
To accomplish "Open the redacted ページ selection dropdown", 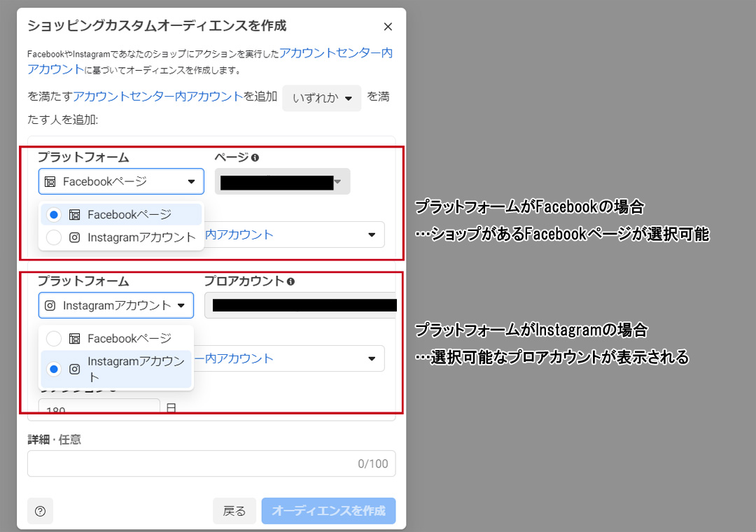I will point(282,182).
